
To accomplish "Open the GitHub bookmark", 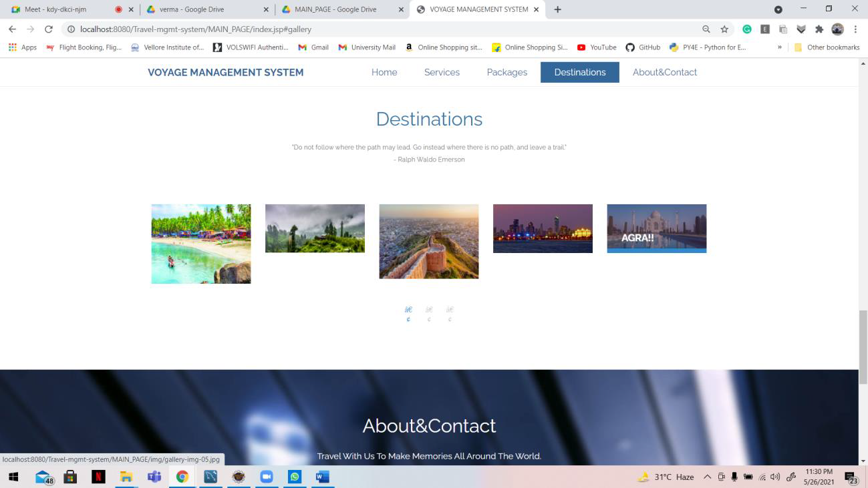I will click(x=643, y=47).
